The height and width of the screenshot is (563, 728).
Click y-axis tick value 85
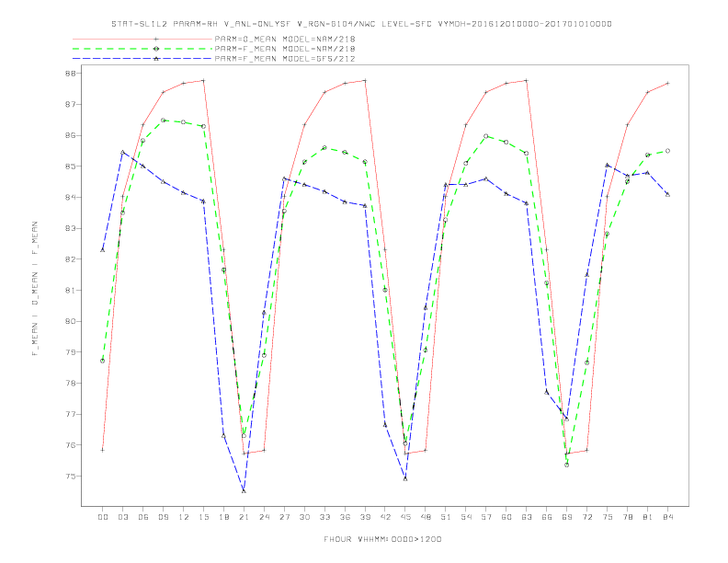(x=72, y=167)
